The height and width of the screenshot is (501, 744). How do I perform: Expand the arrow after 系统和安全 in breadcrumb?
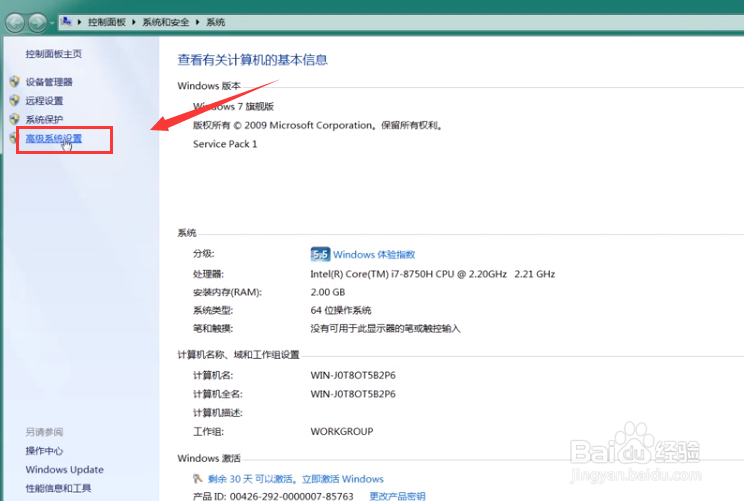[197, 22]
